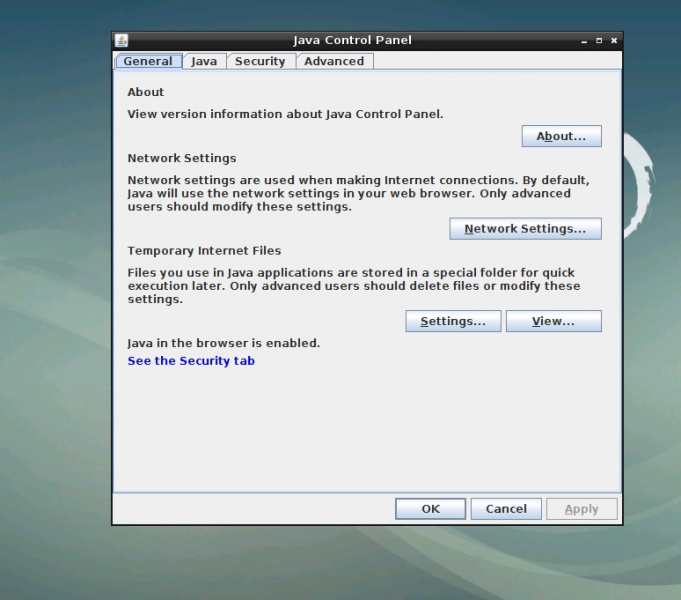Click the greyed-out Apply button

click(x=581, y=509)
